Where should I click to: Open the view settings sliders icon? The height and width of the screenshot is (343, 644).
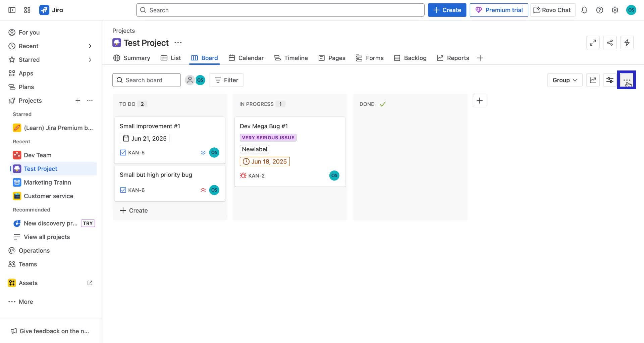tap(610, 80)
